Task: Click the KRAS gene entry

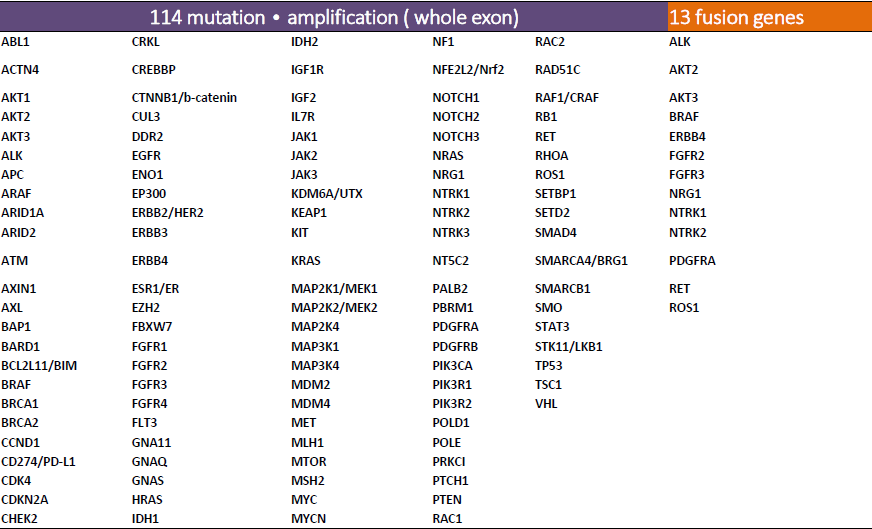Action: tap(305, 261)
